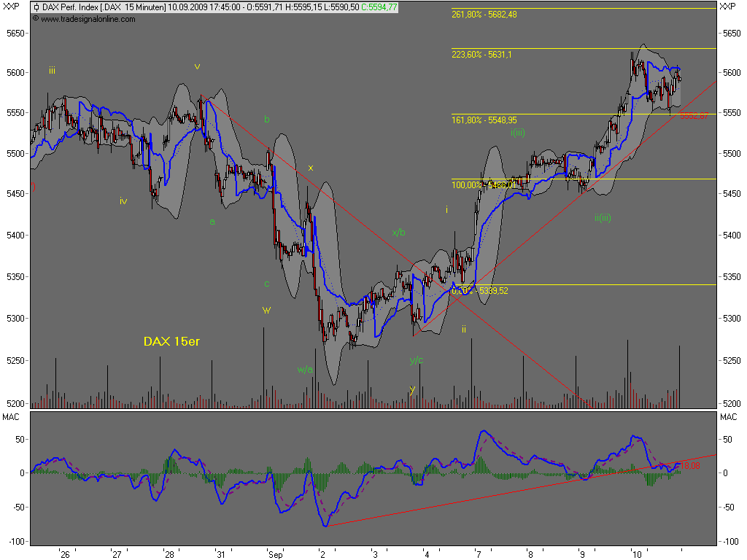747x560 pixels.
Task: Click the green wave label 'ii(iii)'
Action: coord(603,217)
